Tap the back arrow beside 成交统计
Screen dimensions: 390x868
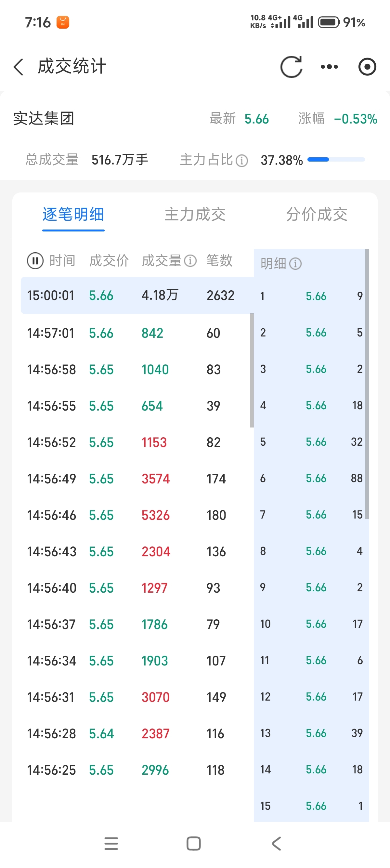(19, 67)
